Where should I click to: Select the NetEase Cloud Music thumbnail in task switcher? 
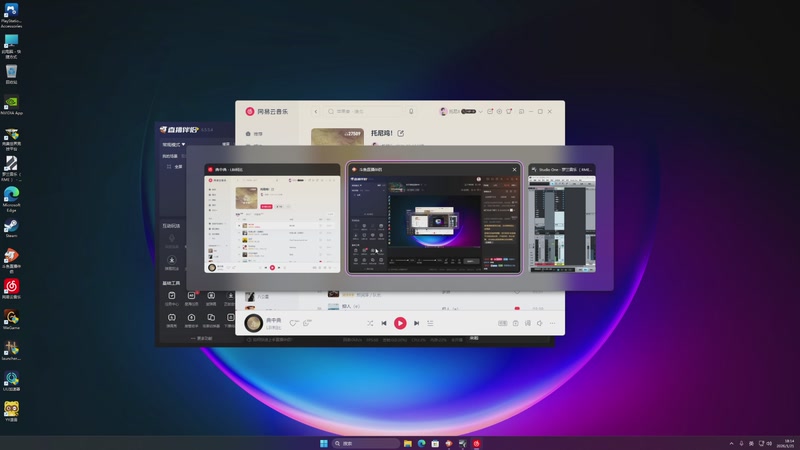coord(272,218)
